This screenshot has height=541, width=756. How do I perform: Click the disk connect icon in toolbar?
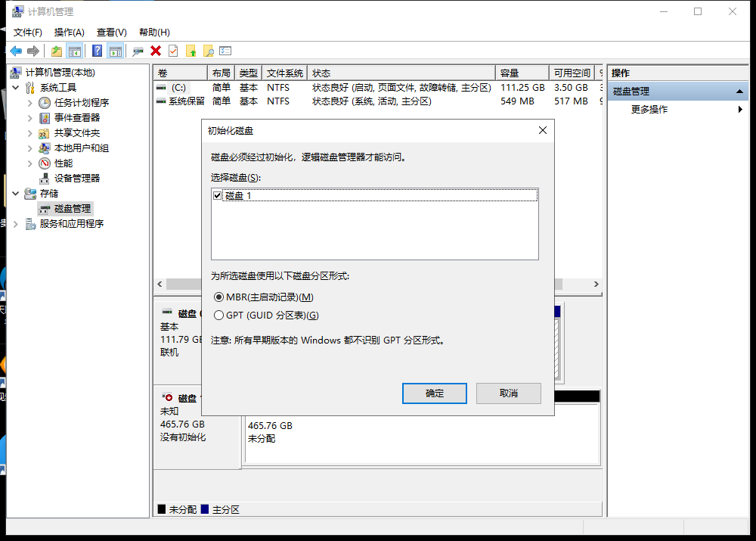(x=138, y=51)
